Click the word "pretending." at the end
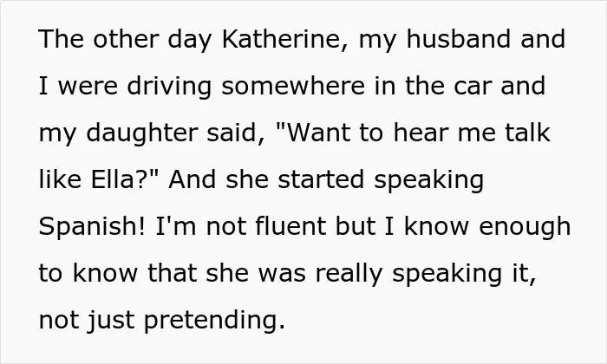This screenshot has height=364, width=607. pyautogui.click(x=214, y=321)
